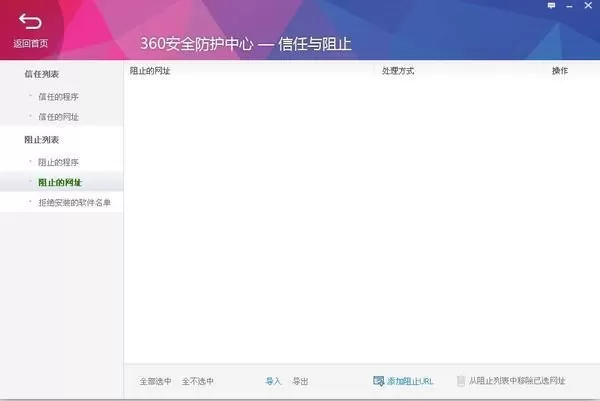This screenshot has width=600, height=401.
Task: Click the remove-from-block-list document icon
Action: (461, 381)
